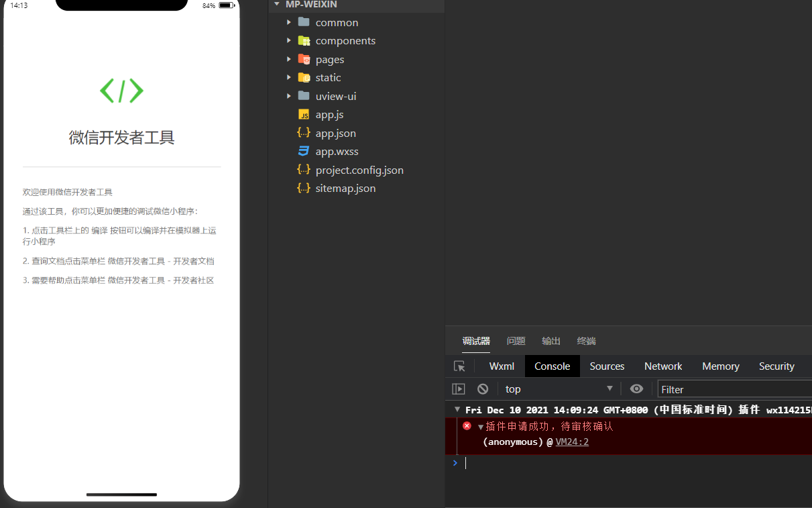
Task: Open the Security tab
Action: 776,366
